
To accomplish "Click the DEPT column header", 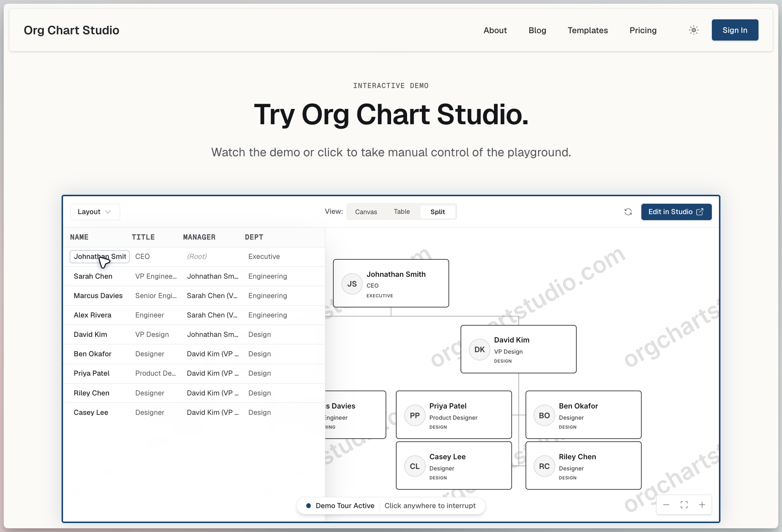I will (254, 237).
